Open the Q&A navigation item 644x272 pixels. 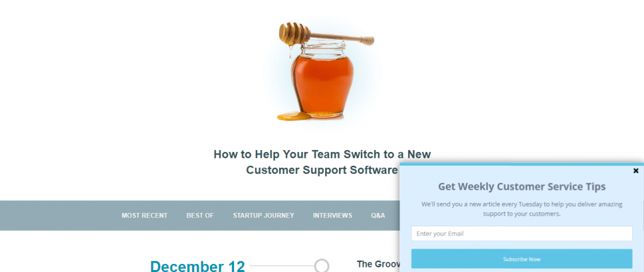pyautogui.click(x=378, y=215)
